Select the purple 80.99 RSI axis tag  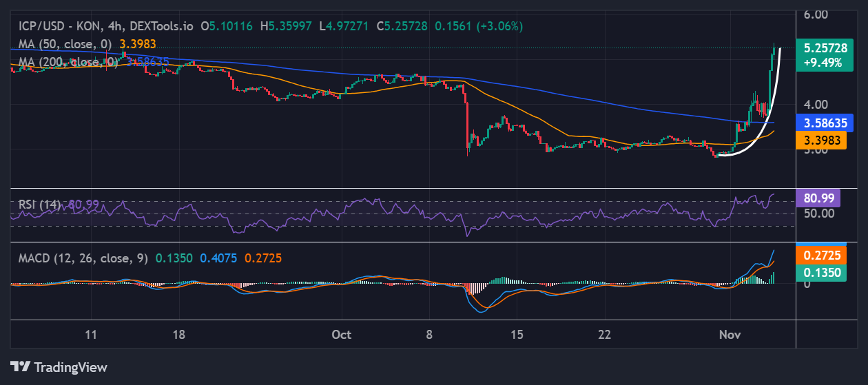[817, 198]
